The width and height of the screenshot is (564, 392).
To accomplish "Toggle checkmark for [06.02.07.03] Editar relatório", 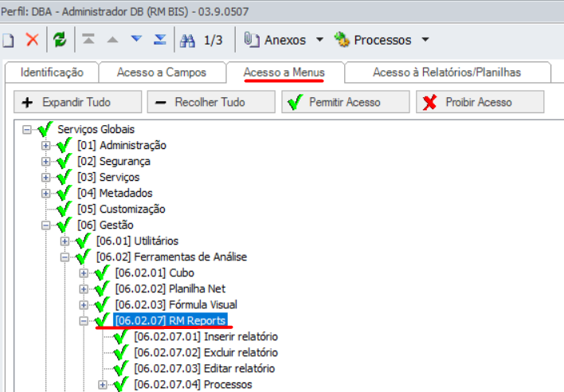I will [121, 368].
